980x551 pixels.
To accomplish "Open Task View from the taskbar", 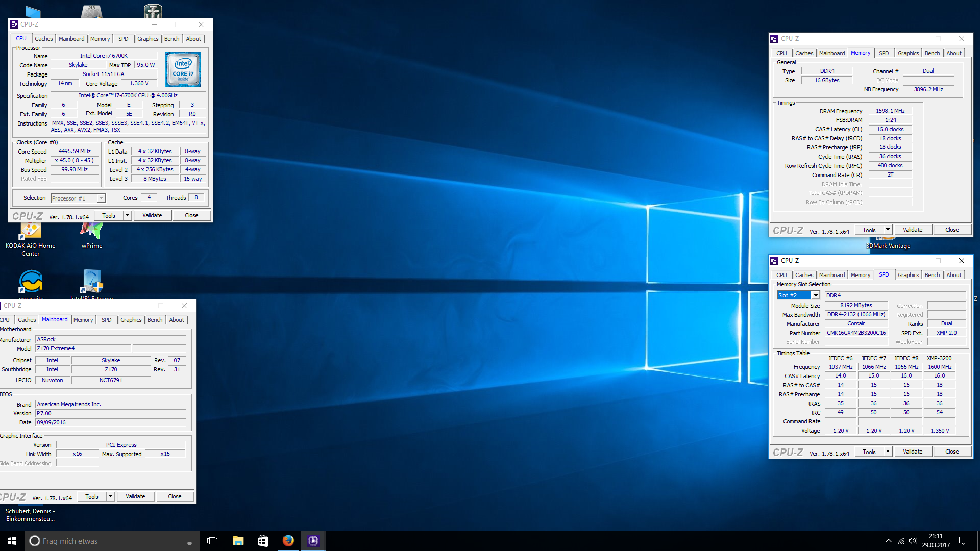I will [212, 541].
